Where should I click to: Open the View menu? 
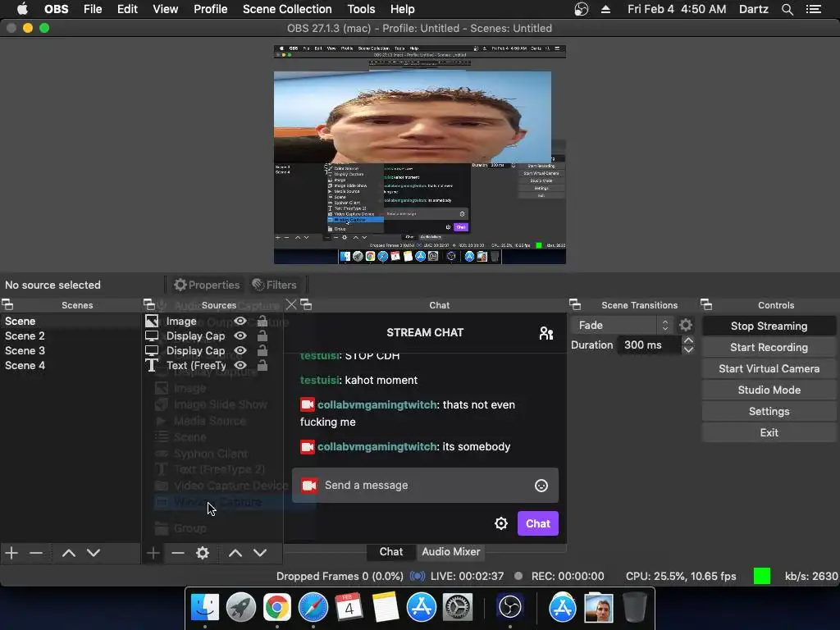(165, 9)
